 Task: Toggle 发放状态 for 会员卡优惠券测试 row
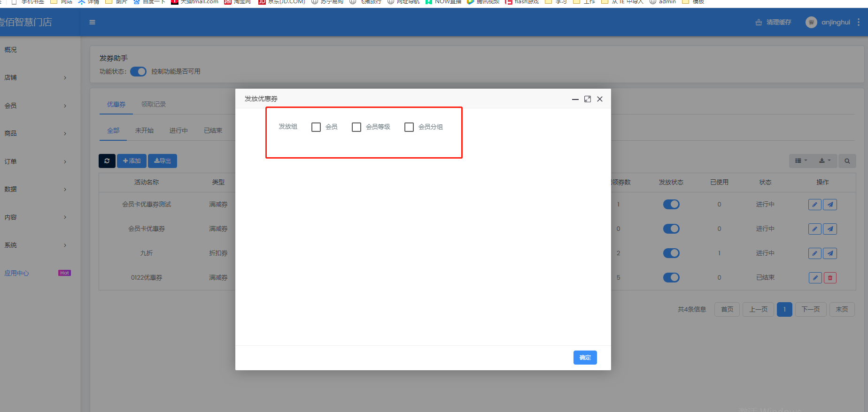(671, 205)
